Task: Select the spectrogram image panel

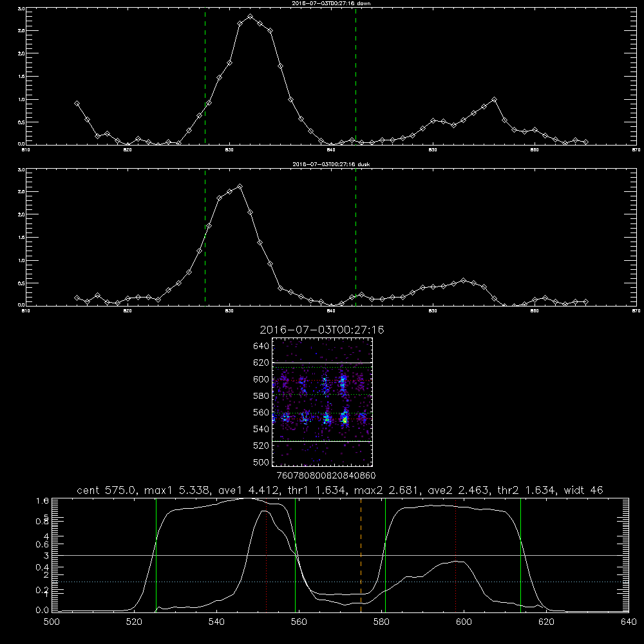Action: [322, 402]
